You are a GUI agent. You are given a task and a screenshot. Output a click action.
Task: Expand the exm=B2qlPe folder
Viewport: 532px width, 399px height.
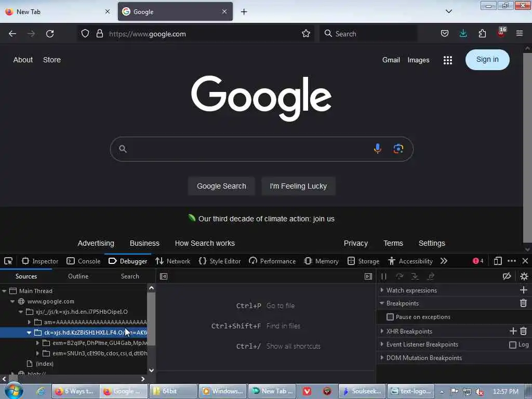(37, 343)
